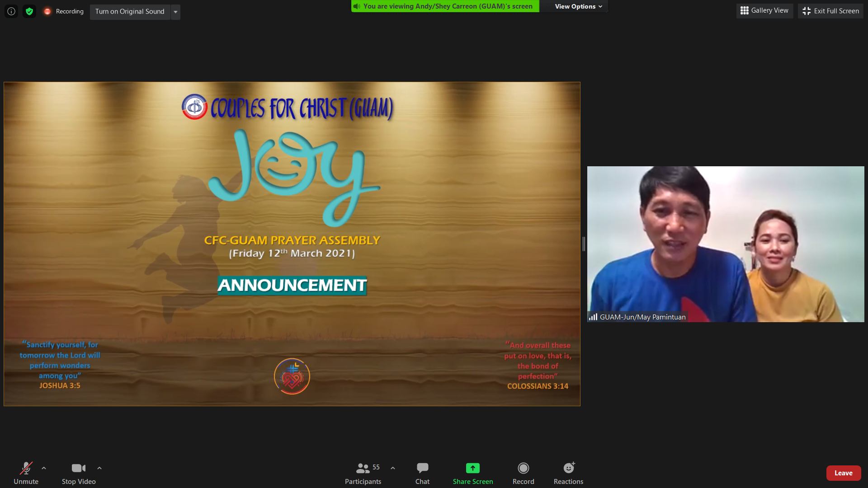Click the ANNOUNCEMENT banner on slide

coord(292,285)
